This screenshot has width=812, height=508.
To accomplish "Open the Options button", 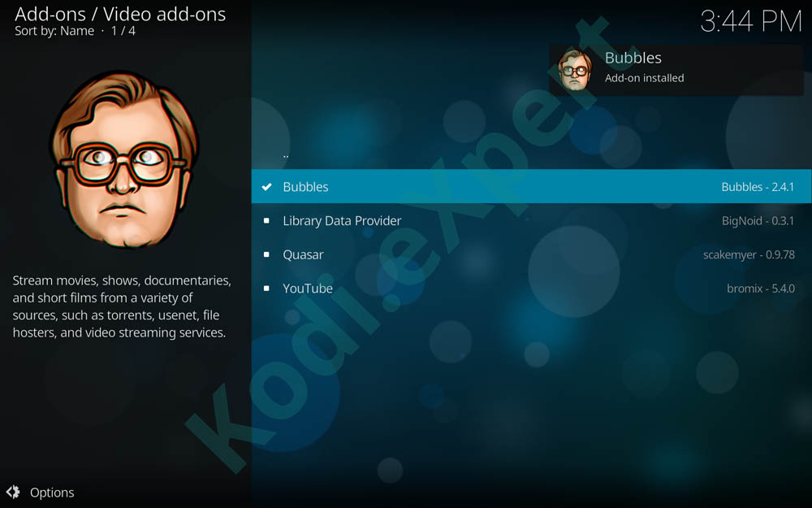I will click(x=41, y=492).
